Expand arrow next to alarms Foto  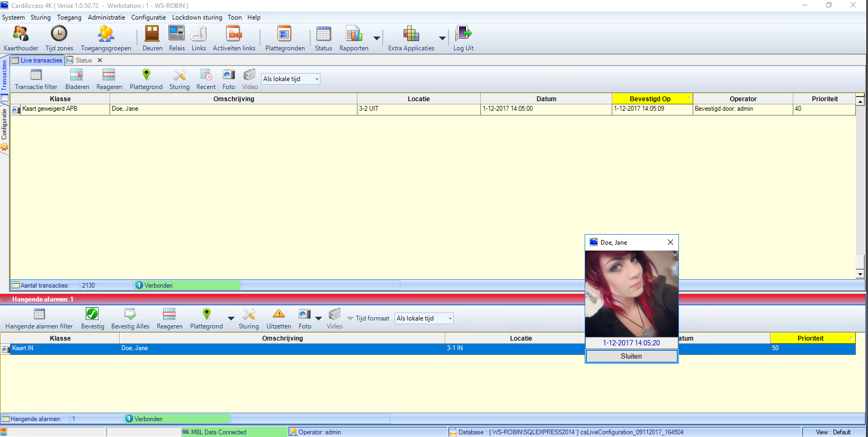click(318, 318)
